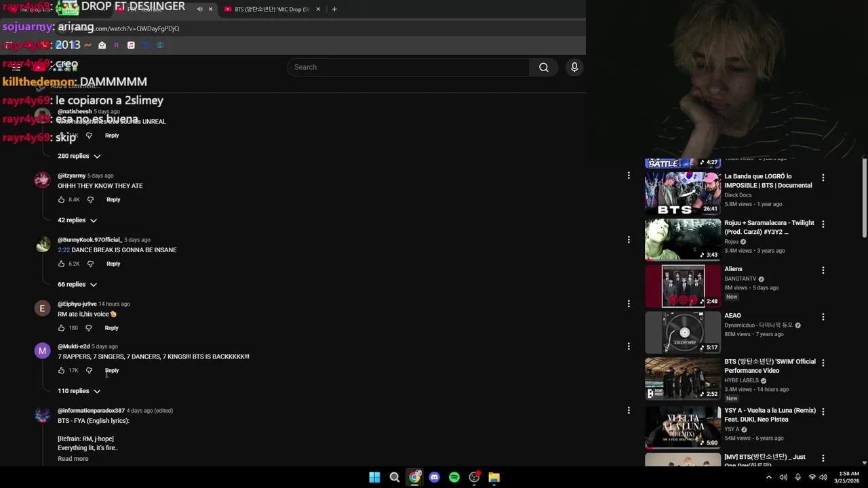This screenshot has width=868, height=488.
Task: Open clock and date in taskbar
Action: [x=848, y=477]
